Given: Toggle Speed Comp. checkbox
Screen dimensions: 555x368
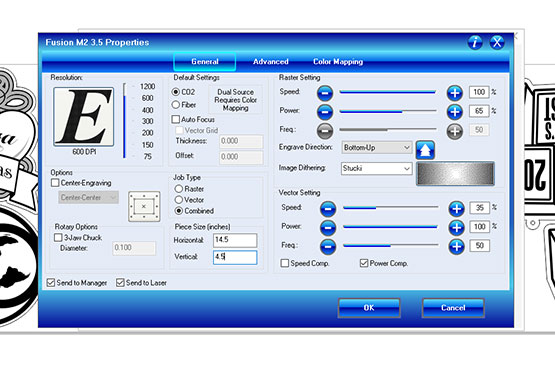Looking at the screenshot, I should [x=285, y=263].
